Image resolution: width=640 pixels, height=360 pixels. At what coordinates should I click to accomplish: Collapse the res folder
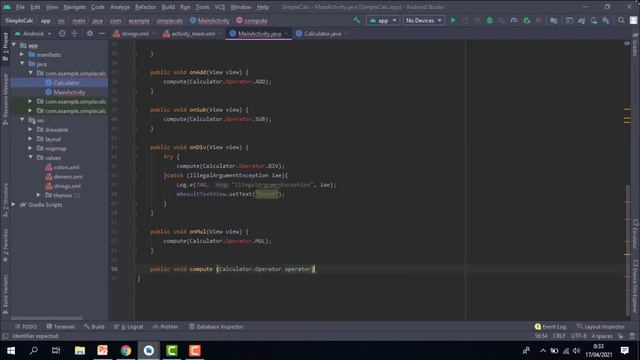[x=22, y=120]
